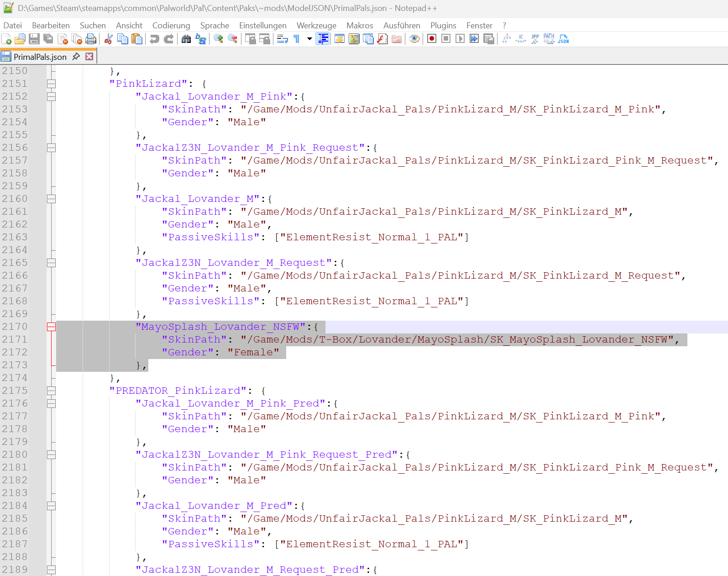Click the Print toolbar icon
Screen dimensions: 728x576
coord(91,39)
